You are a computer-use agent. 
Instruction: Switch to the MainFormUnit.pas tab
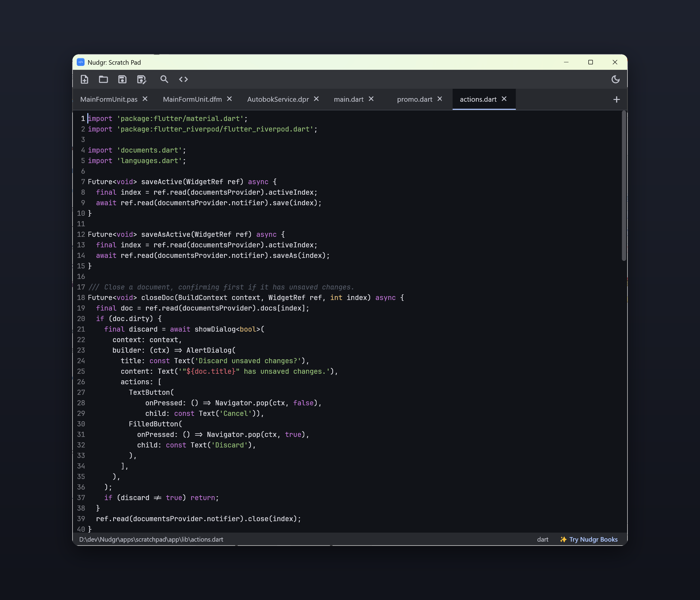tap(109, 99)
